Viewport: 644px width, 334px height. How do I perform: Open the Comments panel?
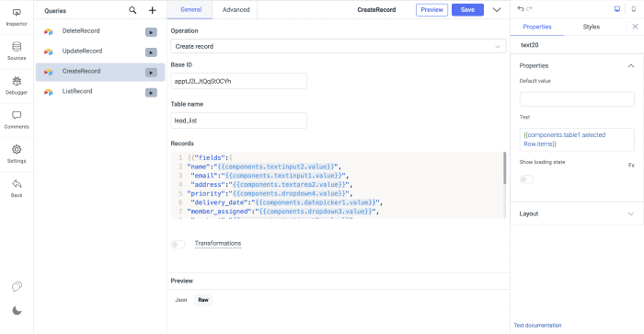17,120
